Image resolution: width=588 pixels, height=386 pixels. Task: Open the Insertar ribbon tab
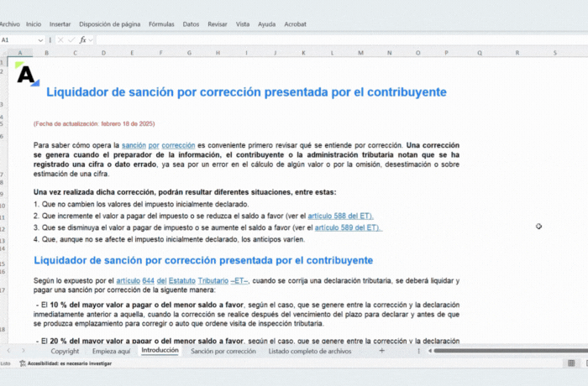60,24
